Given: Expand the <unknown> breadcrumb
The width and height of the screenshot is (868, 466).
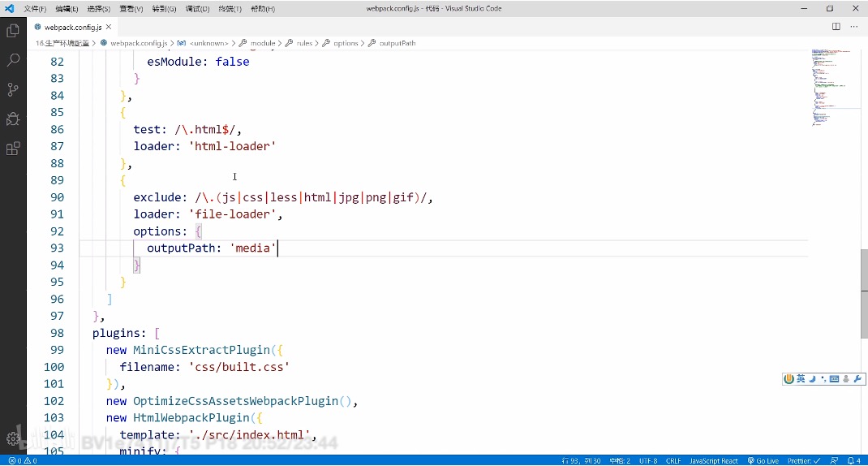Looking at the screenshot, I should 203,43.
